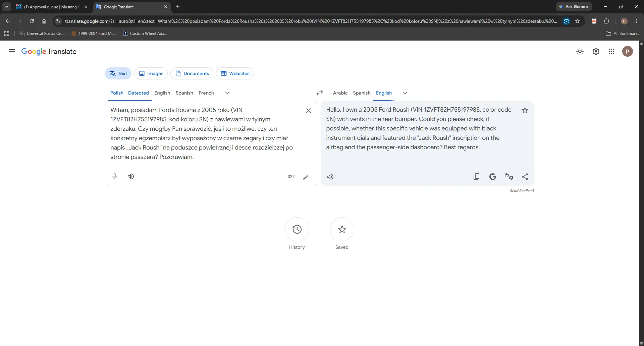
Task: Click the address bar URL
Action: (311, 21)
